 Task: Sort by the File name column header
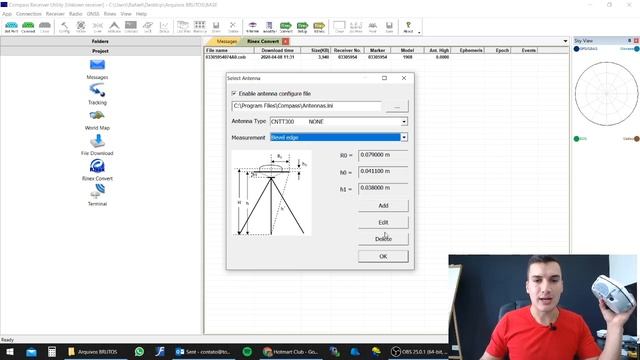pyautogui.click(x=229, y=50)
